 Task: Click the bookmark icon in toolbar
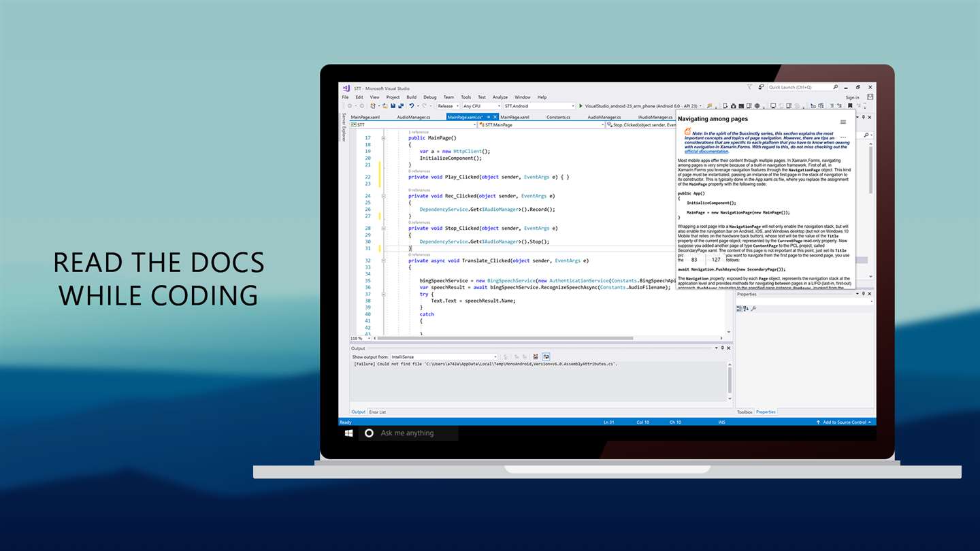pyautogui.click(x=849, y=106)
